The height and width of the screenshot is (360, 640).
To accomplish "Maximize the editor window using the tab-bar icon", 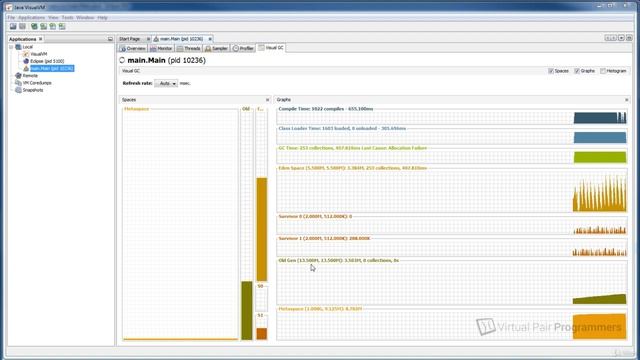I will pos(629,38).
